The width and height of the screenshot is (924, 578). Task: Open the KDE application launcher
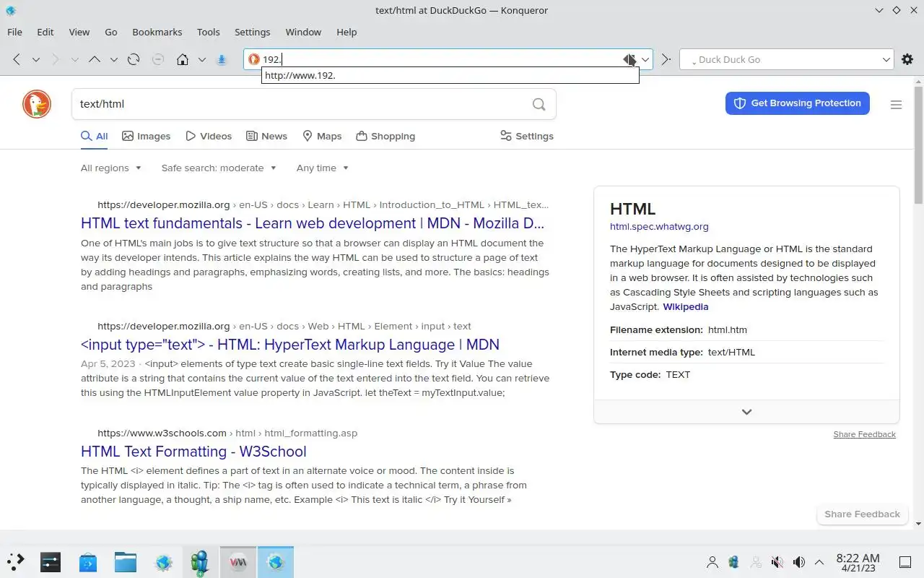(15, 561)
